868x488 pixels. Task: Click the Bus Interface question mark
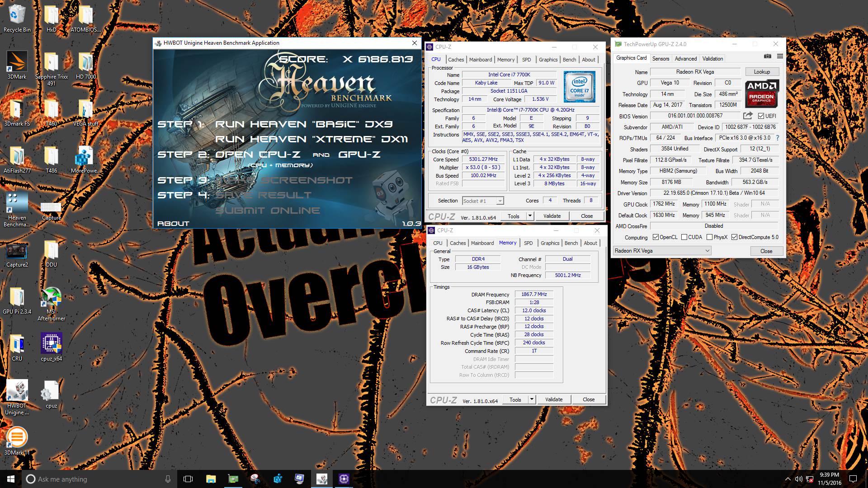778,138
